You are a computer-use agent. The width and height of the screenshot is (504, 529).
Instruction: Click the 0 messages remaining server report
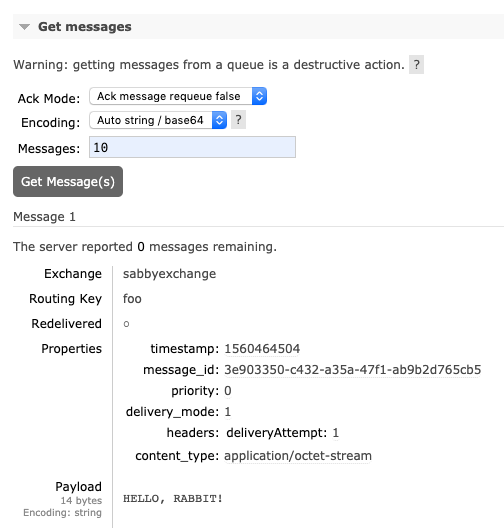point(145,247)
